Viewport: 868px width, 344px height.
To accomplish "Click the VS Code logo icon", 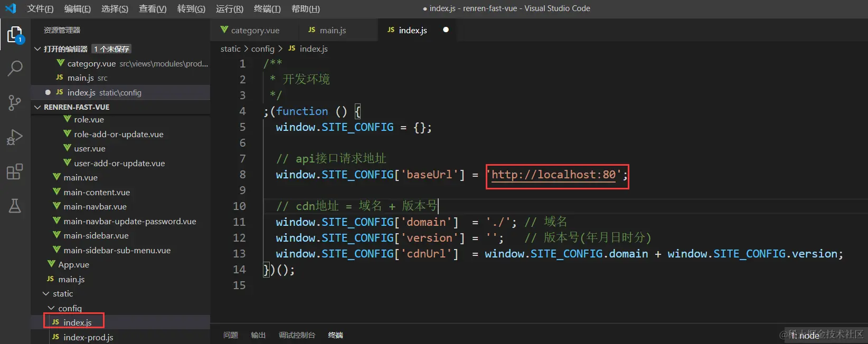I will 11,8.
